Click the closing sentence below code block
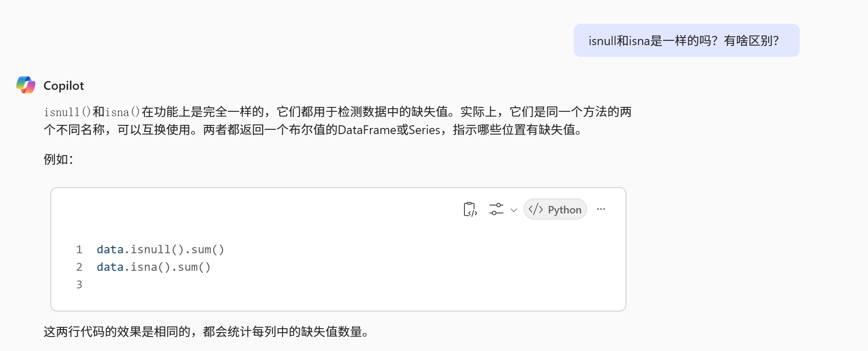868x351 pixels. 206,332
